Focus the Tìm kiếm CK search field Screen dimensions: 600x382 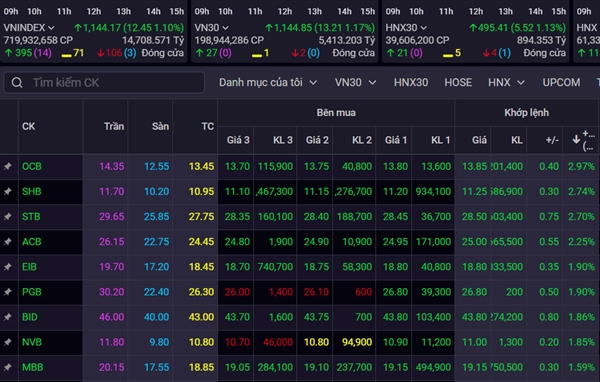[x=104, y=82]
